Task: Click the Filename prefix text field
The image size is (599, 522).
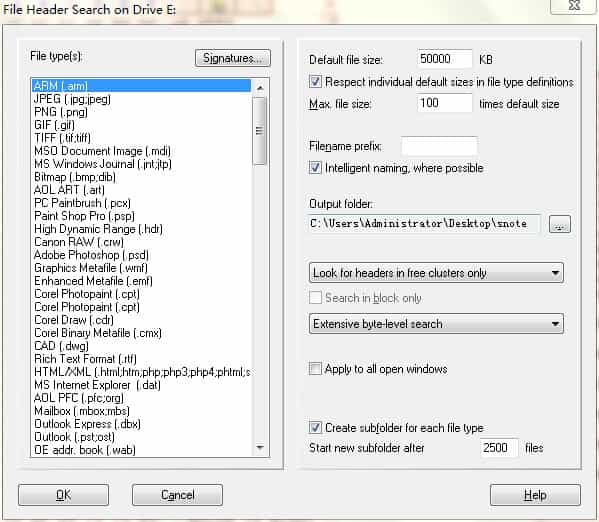Action: click(x=439, y=146)
